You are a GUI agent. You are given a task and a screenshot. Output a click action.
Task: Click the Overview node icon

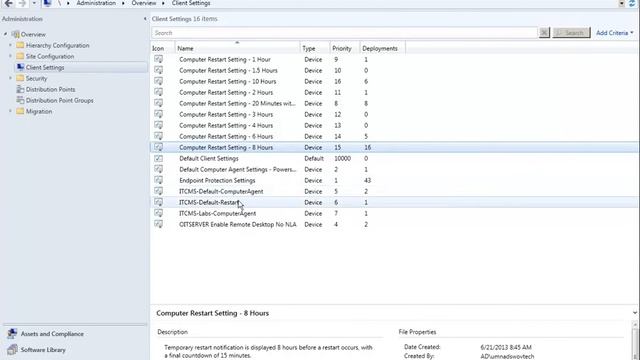tap(16, 34)
